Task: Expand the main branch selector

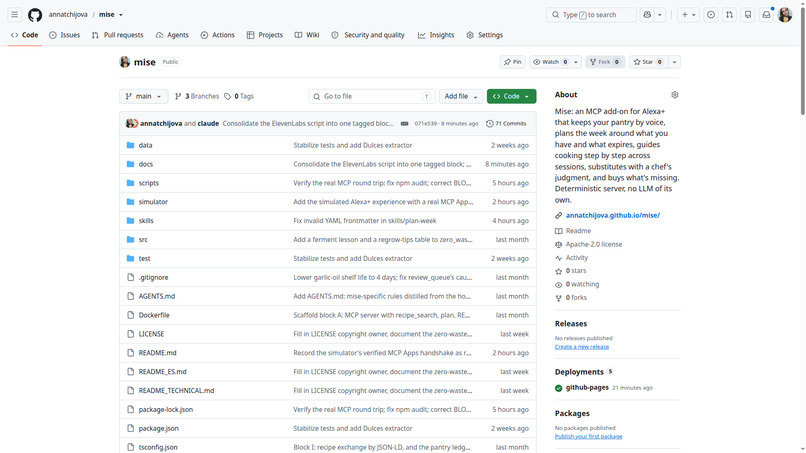Action: [x=143, y=96]
